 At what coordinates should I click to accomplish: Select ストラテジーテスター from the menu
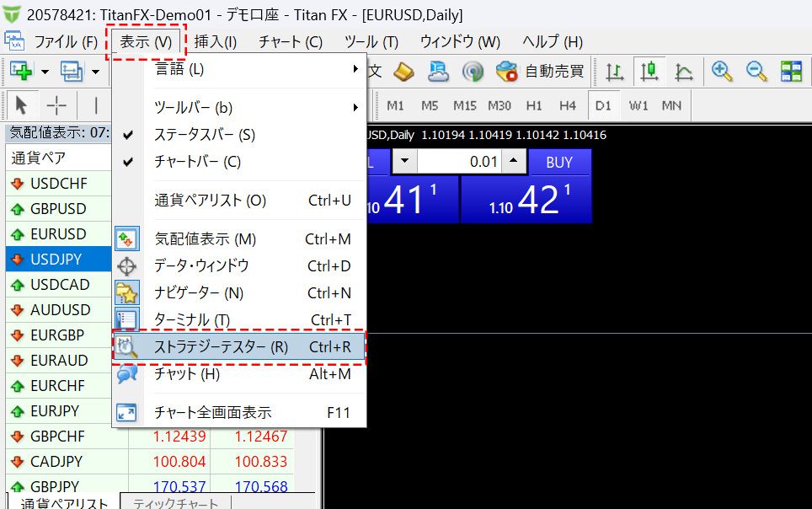tap(222, 347)
